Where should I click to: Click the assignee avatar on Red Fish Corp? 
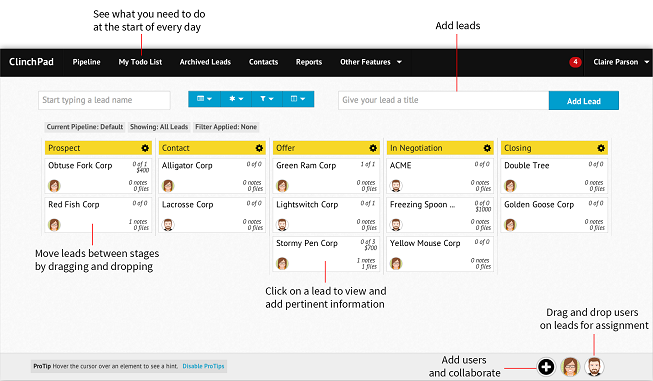[54, 224]
